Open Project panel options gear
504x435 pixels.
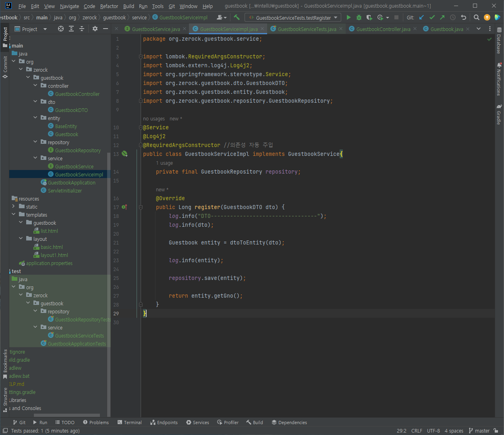[95, 29]
